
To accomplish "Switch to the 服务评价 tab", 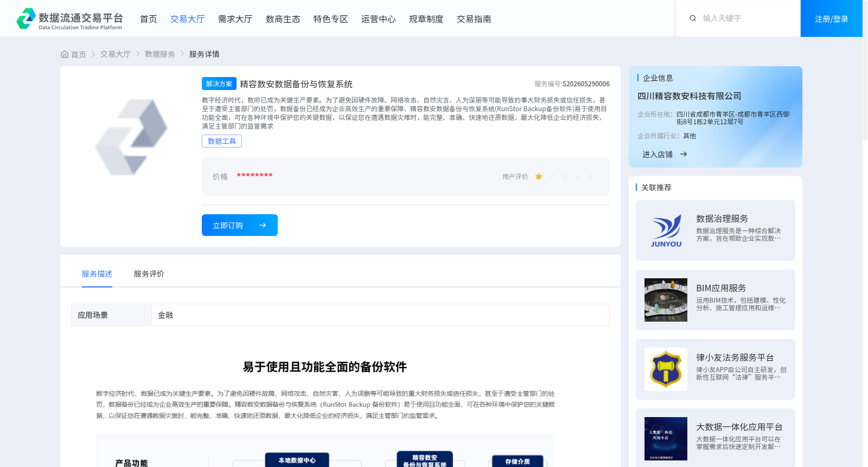I will click(x=149, y=274).
